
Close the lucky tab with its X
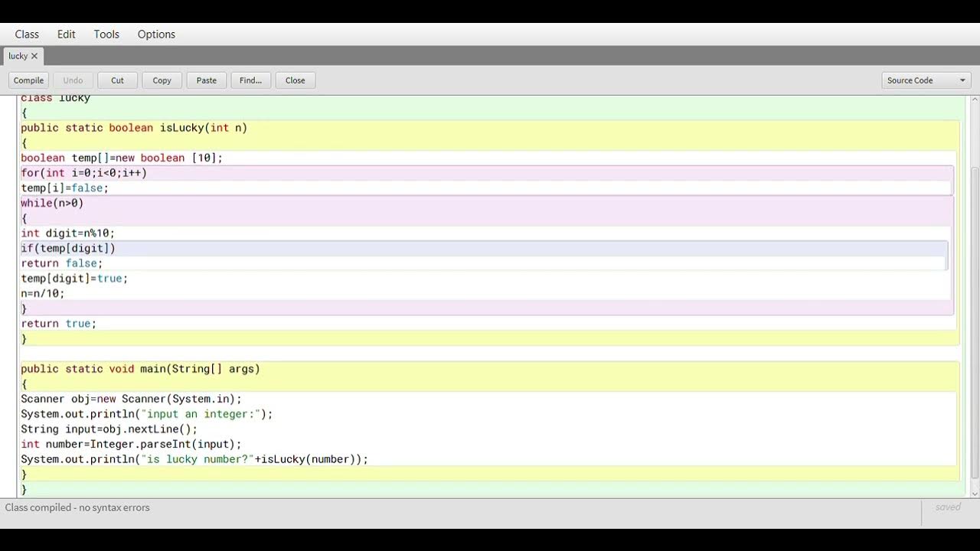[34, 56]
